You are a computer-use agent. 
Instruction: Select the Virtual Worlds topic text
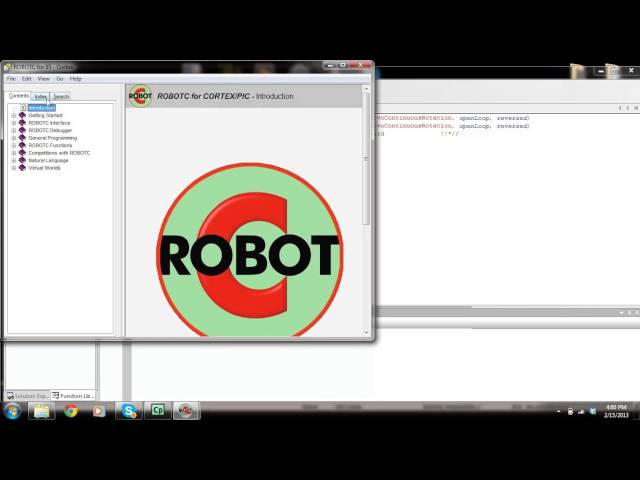pyautogui.click(x=44, y=168)
